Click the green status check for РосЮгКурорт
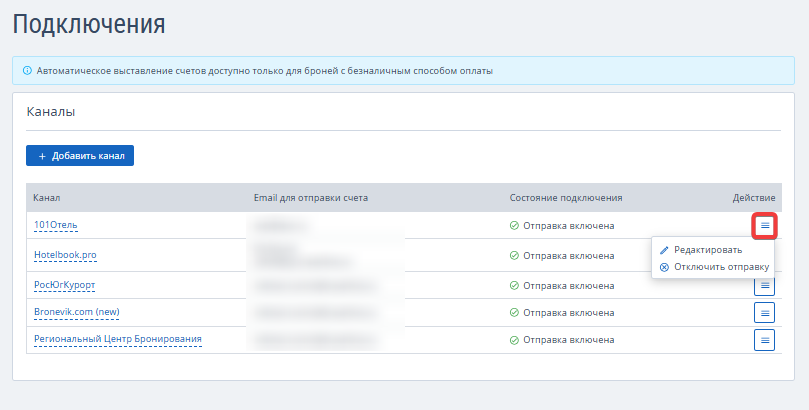Screen dimensions: 809x410 [x=514, y=285]
